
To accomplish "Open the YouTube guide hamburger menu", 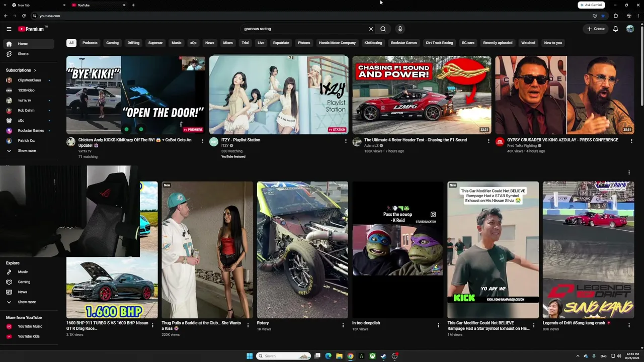I will click(9, 29).
